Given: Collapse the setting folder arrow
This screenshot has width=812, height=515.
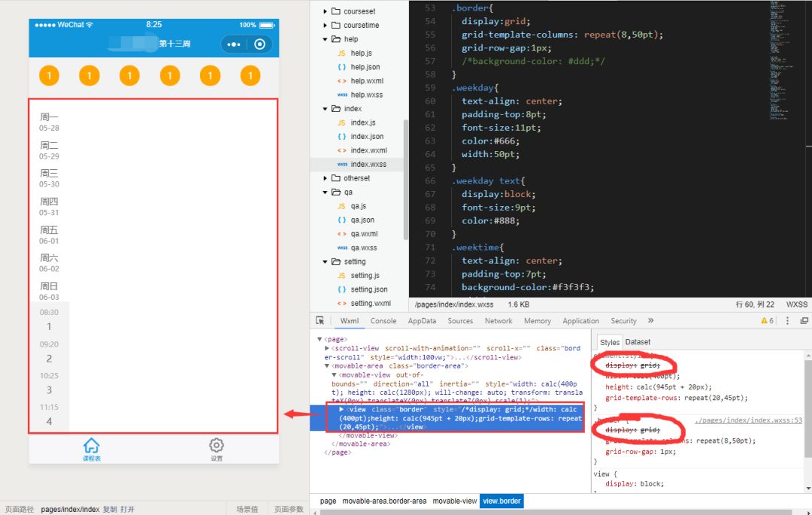Looking at the screenshot, I should (x=326, y=262).
